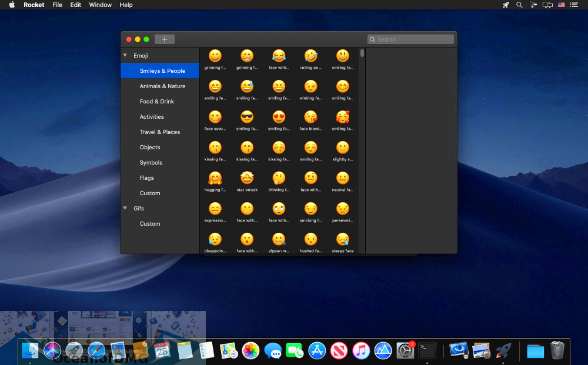Image resolution: width=588 pixels, height=365 pixels.
Task: Select the face with tears of joy emoji
Action: coord(279,56)
